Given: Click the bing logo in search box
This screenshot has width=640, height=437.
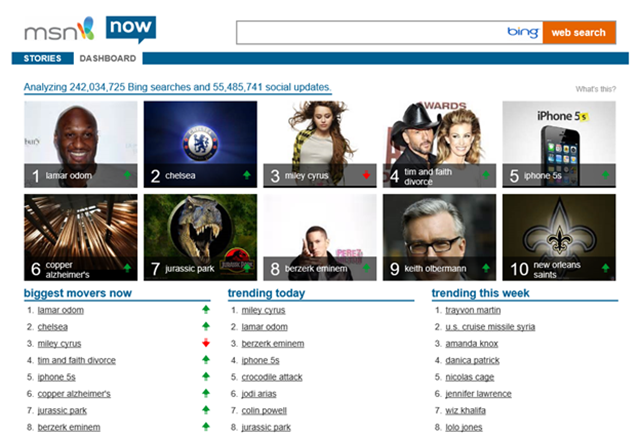Looking at the screenshot, I should pos(523,32).
